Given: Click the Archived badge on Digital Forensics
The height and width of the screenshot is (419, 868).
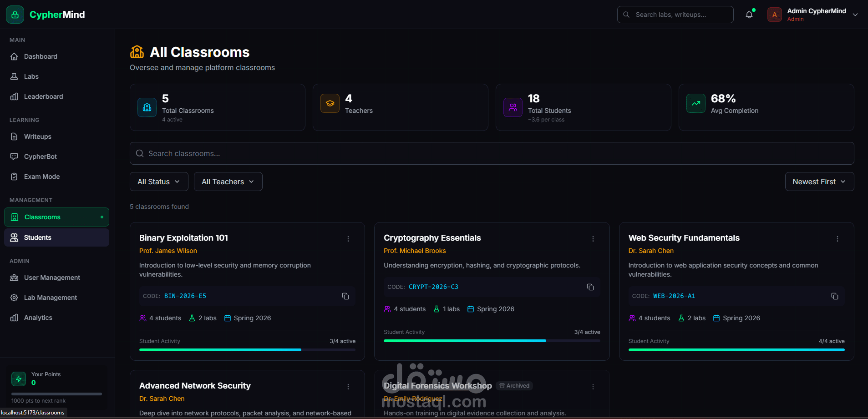Looking at the screenshot, I should (514, 386).
